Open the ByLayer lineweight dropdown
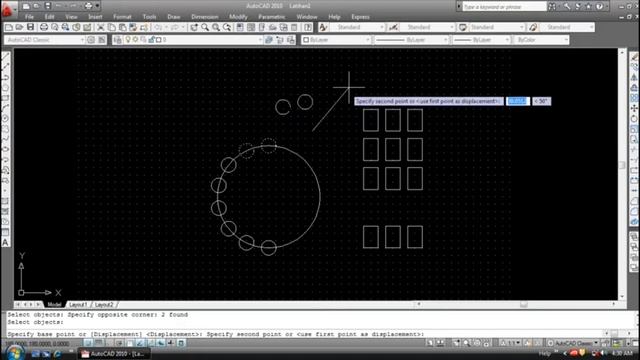Screen dimensions: 640x360 481,40
